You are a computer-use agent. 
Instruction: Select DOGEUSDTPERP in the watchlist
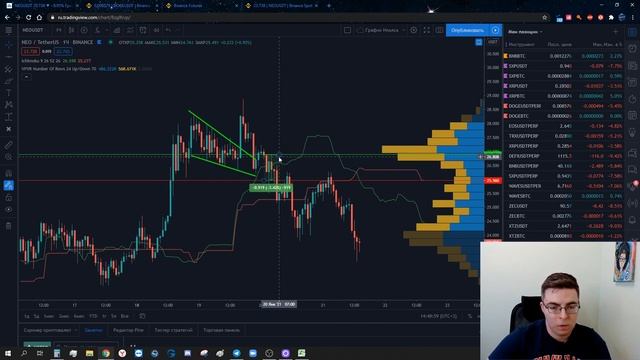click(564, 106)
